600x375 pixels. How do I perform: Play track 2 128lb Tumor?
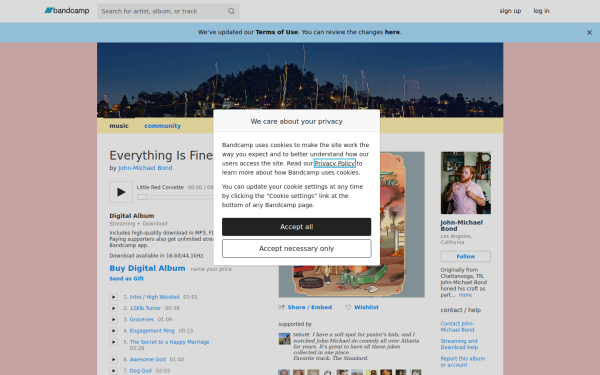[x=113, y=308]
